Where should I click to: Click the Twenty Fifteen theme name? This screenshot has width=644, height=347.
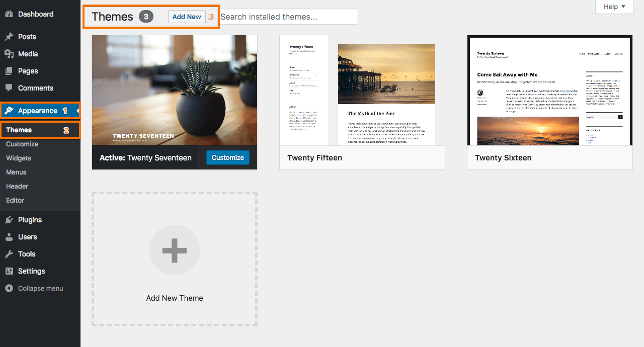coord(315,158)
